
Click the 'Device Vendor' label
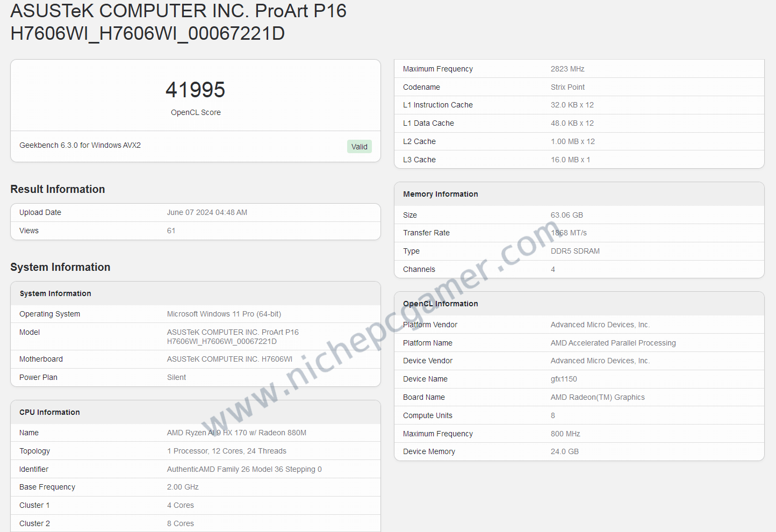click(428, 361)
